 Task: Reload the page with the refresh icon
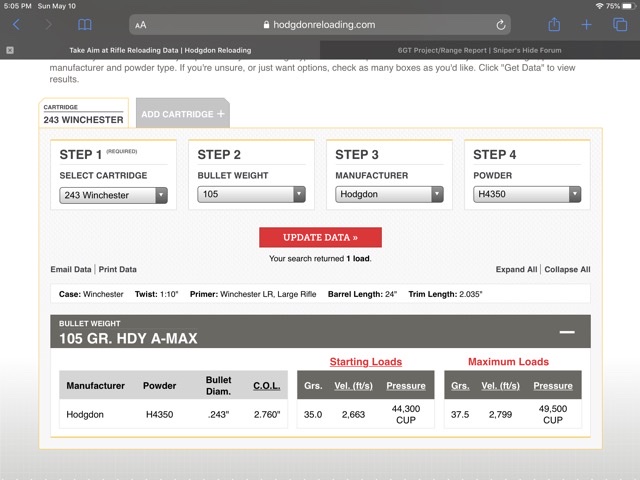[x=501, y=25]
